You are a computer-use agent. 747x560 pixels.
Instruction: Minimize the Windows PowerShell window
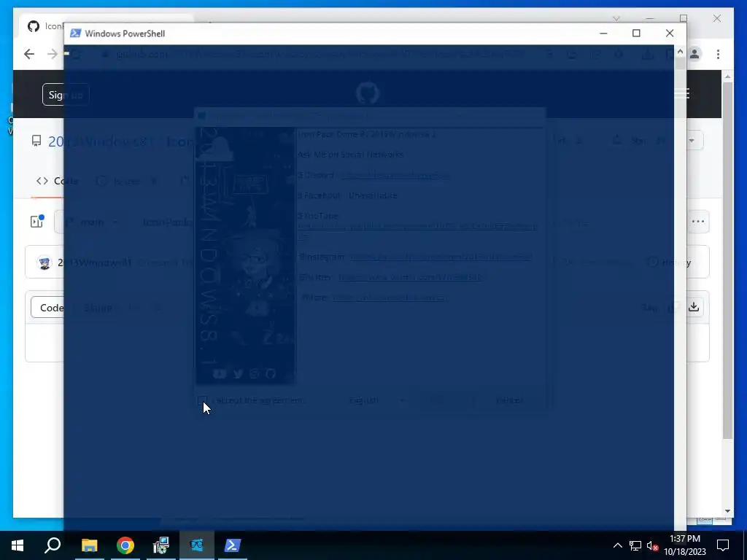(x=603, y=34)
